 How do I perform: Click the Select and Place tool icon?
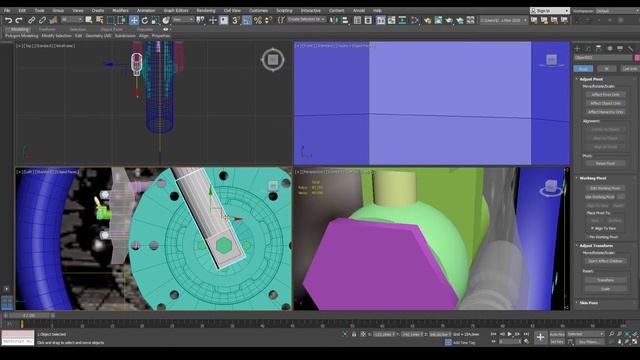click(166, 20)
